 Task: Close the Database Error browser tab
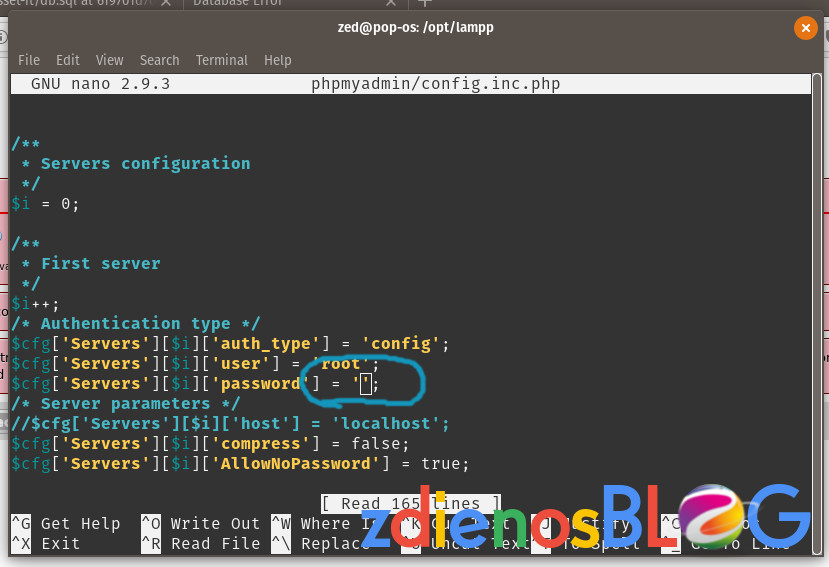click(x=391, y=3)
